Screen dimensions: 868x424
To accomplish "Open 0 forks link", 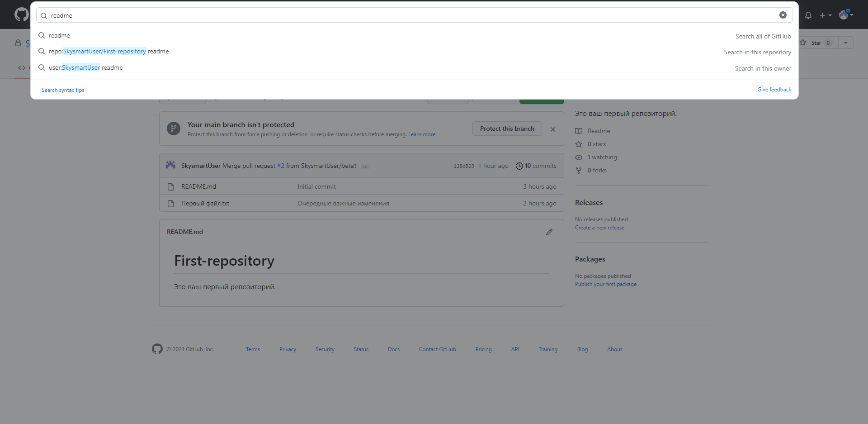I will point(597,170).
